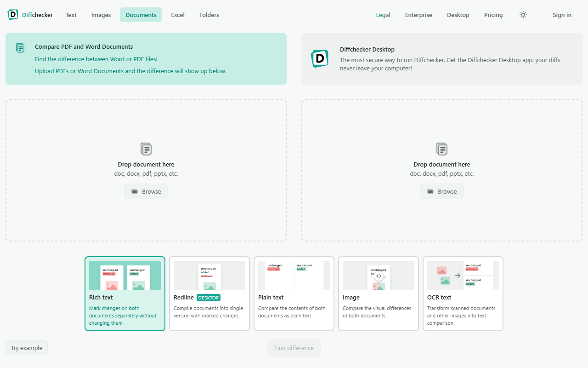588x368 pixels.
Task: Choose the Image comparison mode
Action: [379, 293]
